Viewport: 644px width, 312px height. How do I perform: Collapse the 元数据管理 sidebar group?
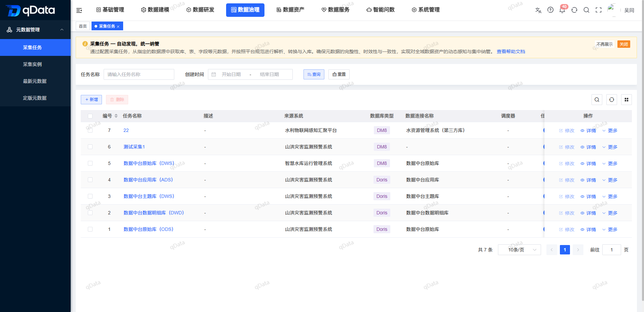point(35,30)
